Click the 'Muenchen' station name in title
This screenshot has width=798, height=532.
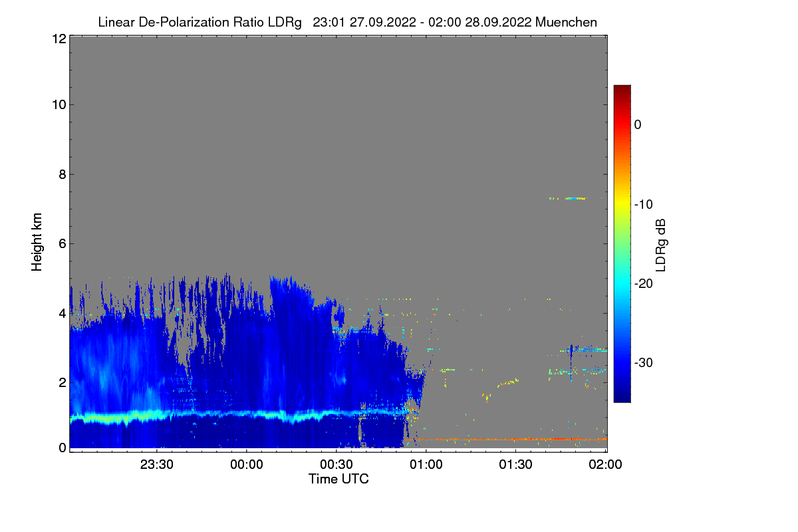pos(566,22)
